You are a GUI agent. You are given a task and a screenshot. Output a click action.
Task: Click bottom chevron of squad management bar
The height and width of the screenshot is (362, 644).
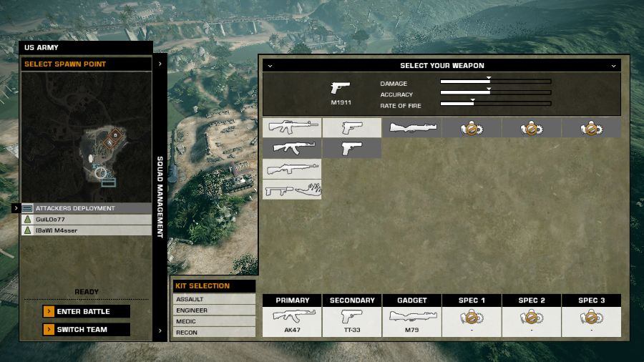click(160, 331)
